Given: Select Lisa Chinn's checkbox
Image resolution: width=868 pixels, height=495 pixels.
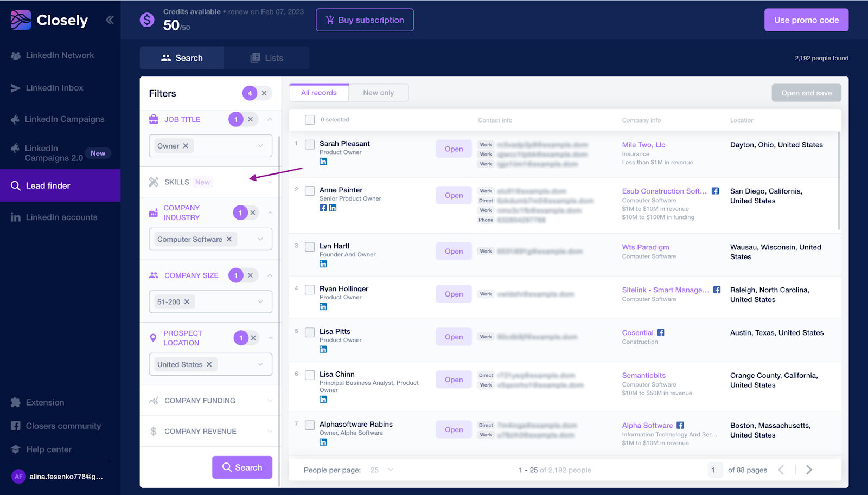Looking at the screenshot, I should [310, 375].
